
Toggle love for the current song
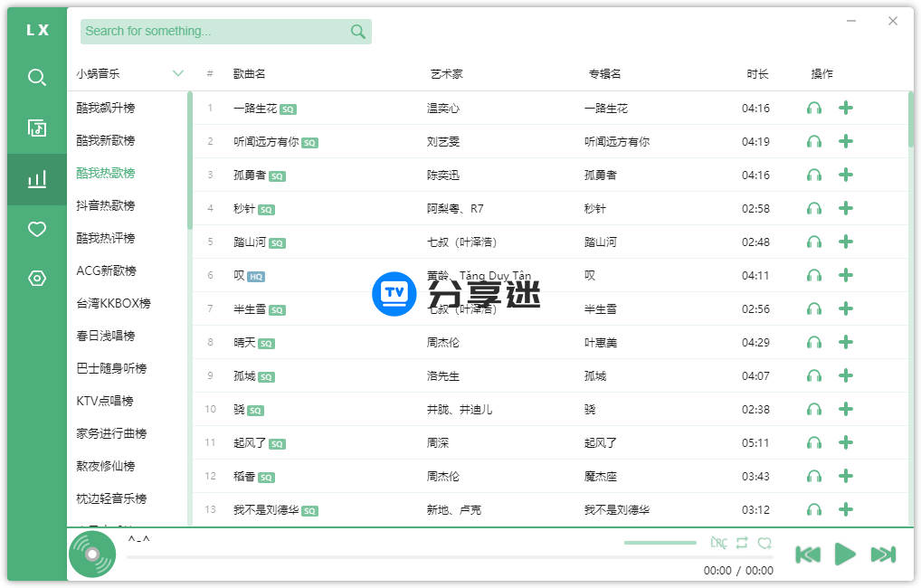coord(765,542)
